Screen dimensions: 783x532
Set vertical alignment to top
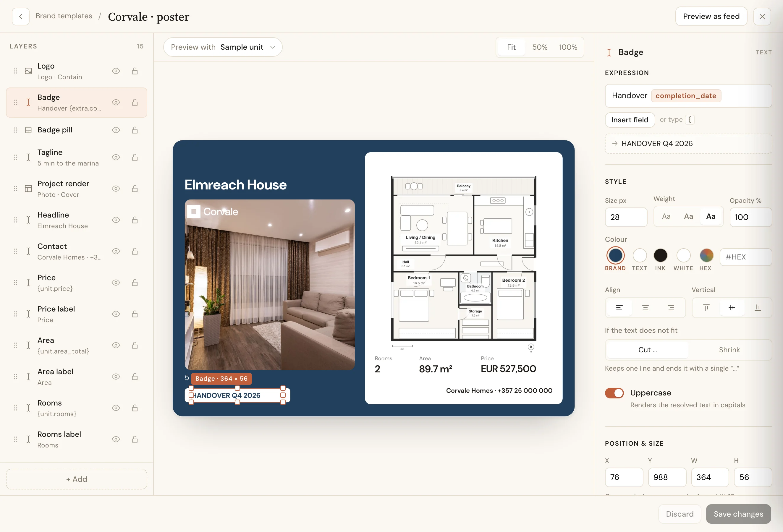(x=706, y=307)
